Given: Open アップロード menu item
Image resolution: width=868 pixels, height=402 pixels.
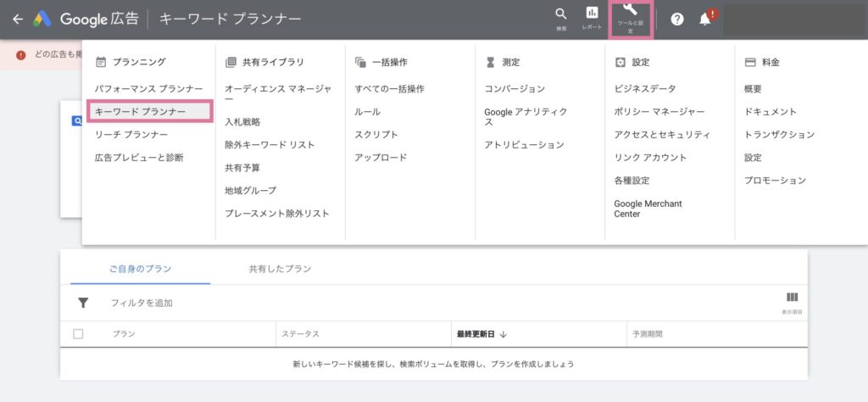Looking at the screenshot, I should 381,157.
